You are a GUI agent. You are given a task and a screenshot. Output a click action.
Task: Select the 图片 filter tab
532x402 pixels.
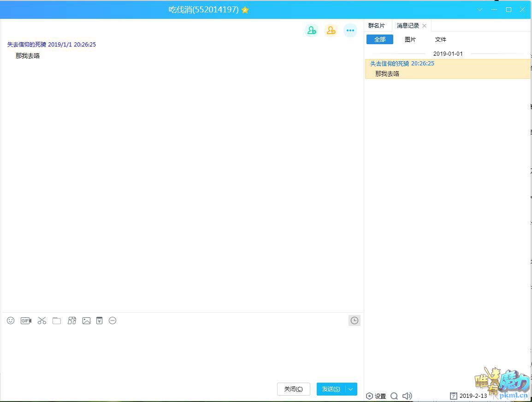tap(410, 40)
